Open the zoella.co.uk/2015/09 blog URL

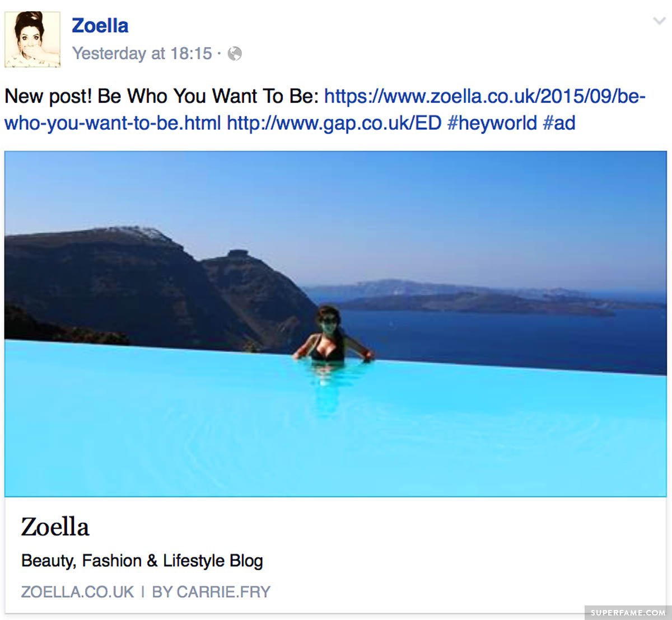pyautogui.click(x=485, y=96)
